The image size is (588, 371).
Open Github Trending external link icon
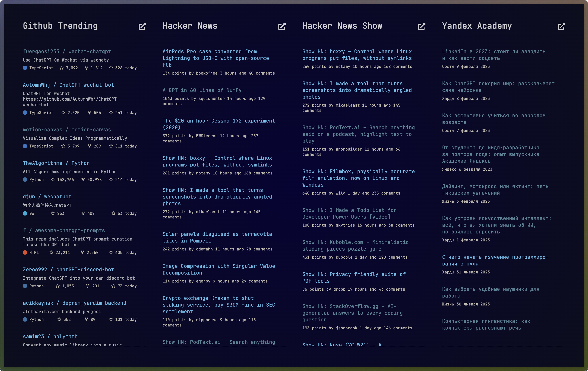[142, 26]
